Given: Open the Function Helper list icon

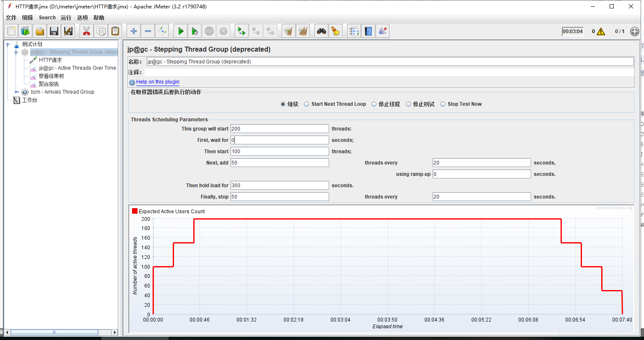Looking at the screenshot, I should coord(354,31).
